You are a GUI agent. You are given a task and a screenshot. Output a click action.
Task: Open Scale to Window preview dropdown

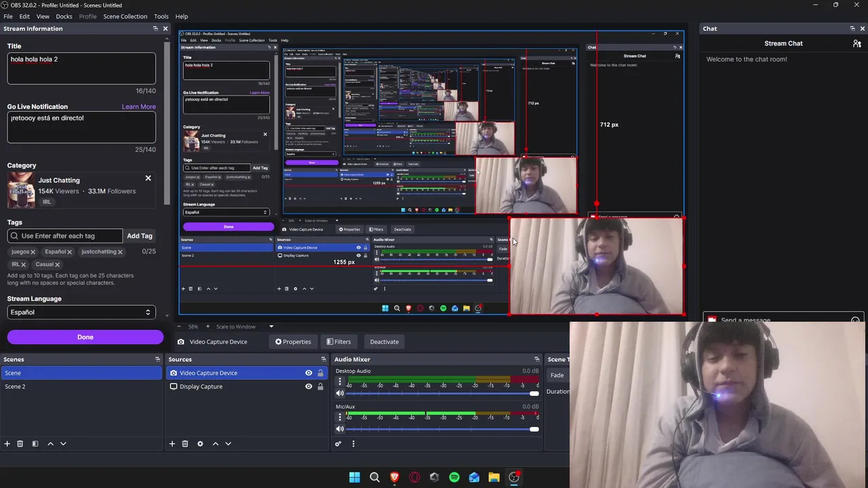tap(245, 327)
